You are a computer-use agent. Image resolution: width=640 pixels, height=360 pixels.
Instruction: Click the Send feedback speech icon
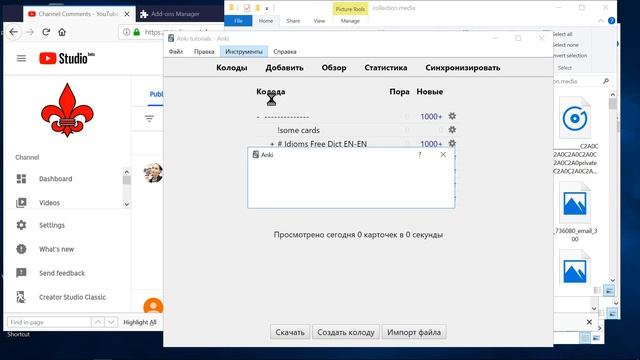(21, 273)
